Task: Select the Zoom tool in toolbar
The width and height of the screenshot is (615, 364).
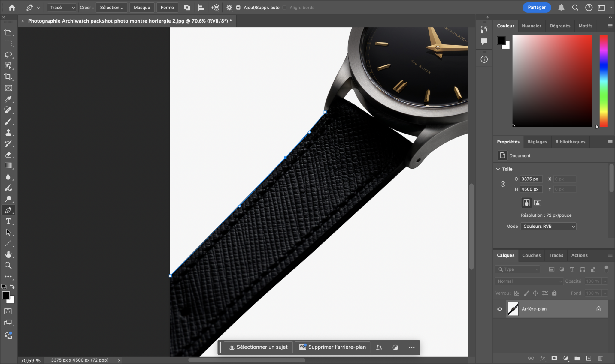Action: point(8,266)
